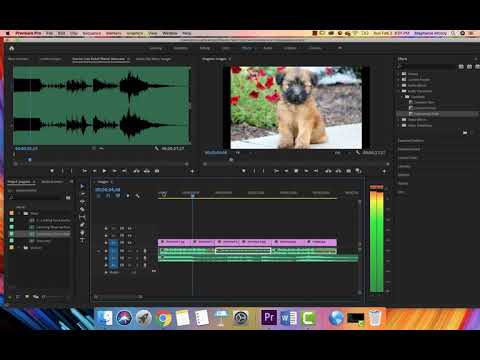Image resolution: width=480 pixels, height=360 pixels.
Task: Open the Essential Graphics panel
Action: [411, 141]
